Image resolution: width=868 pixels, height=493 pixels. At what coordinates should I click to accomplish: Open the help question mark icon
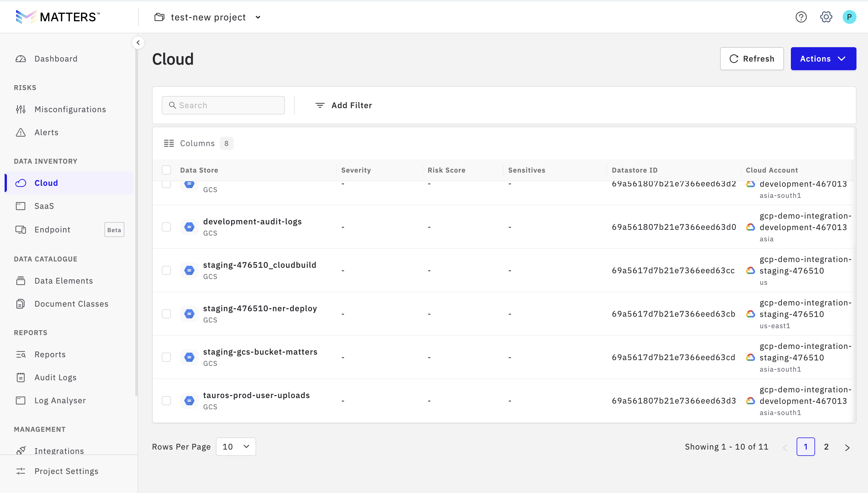[801, 17]
